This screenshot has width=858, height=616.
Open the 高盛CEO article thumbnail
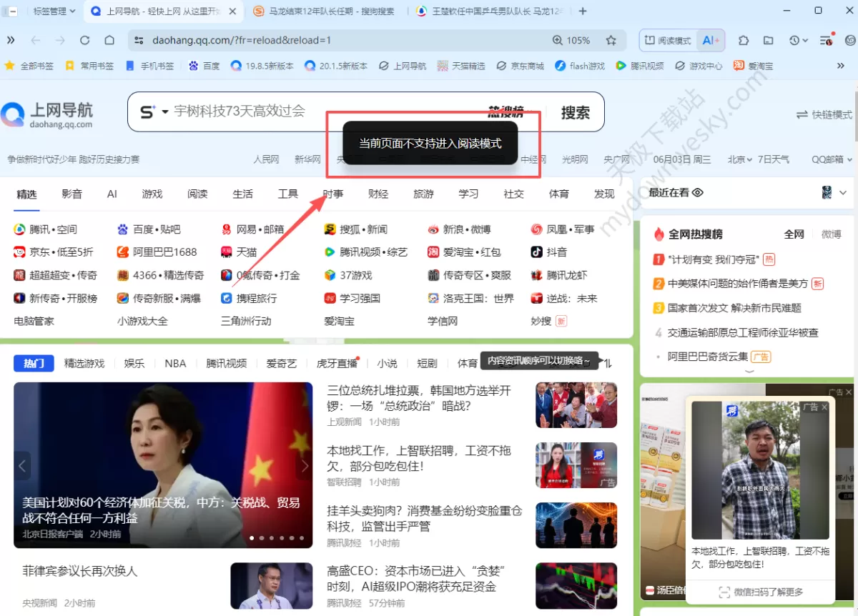[576, 586]
